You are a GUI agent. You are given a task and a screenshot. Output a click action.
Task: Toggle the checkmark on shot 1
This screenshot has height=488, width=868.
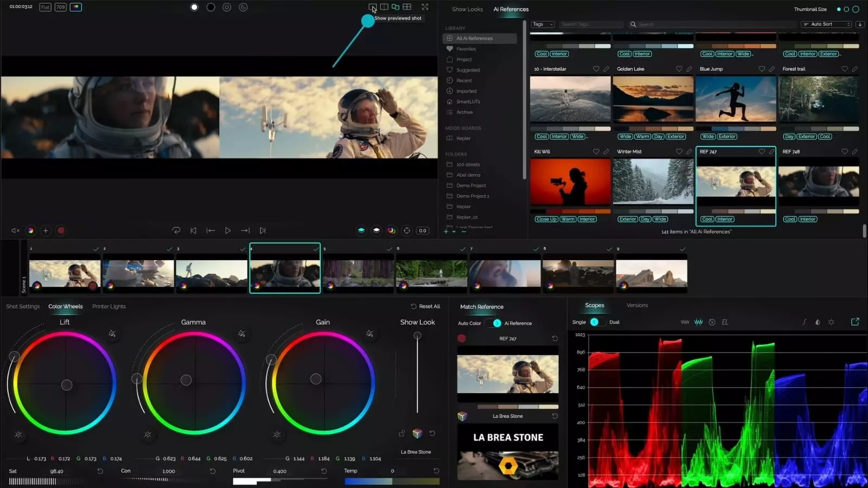96,249
